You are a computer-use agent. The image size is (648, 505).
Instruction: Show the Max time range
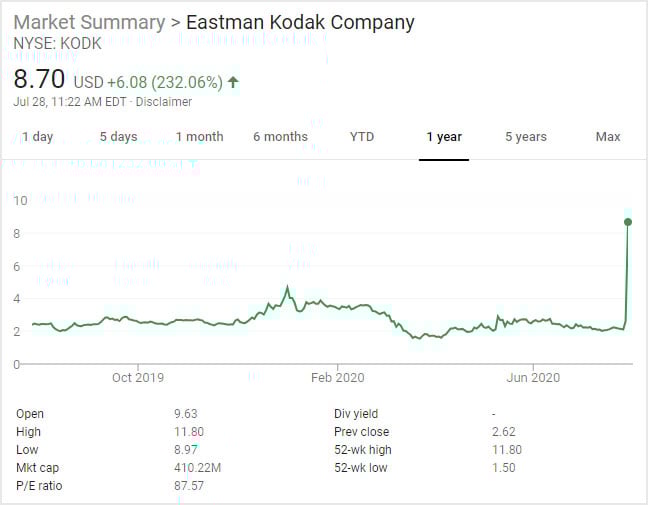pyautogui.click(x=608, y=137)
